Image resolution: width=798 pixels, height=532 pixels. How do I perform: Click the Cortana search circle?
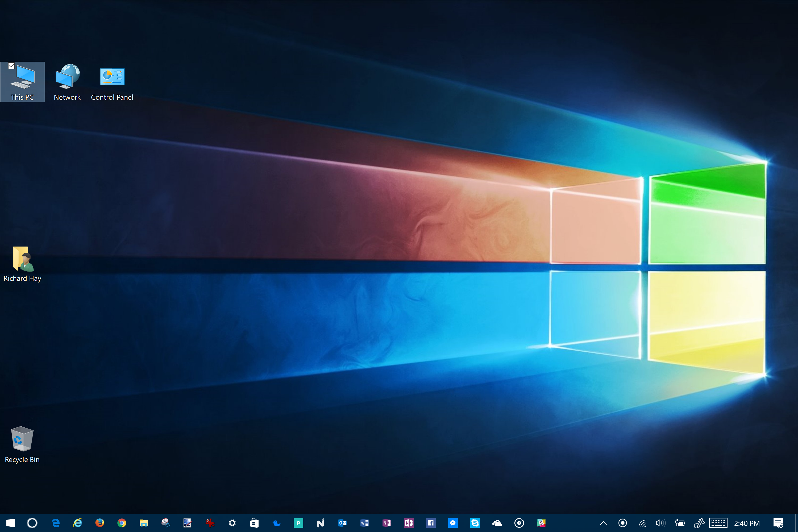tap(32, 523)
